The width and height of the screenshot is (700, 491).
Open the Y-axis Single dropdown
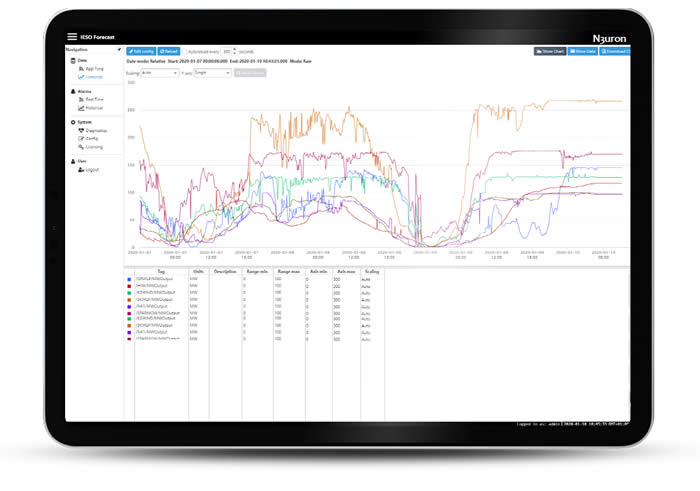(213, 73)
